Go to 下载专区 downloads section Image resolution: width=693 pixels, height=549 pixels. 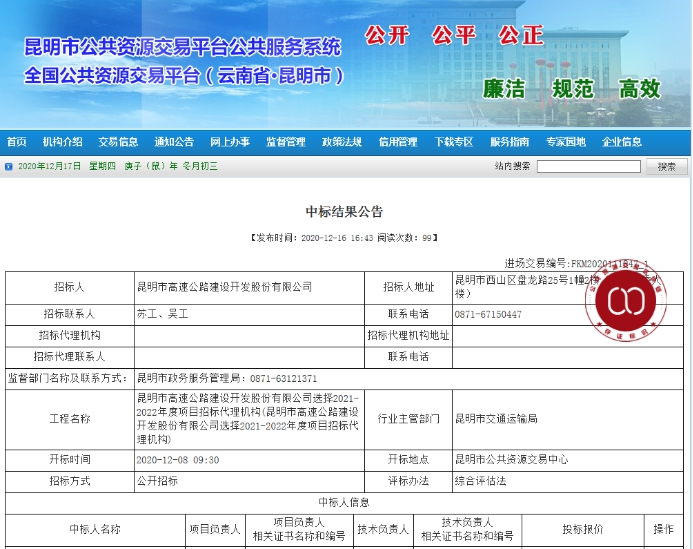(x=454, y=142)
